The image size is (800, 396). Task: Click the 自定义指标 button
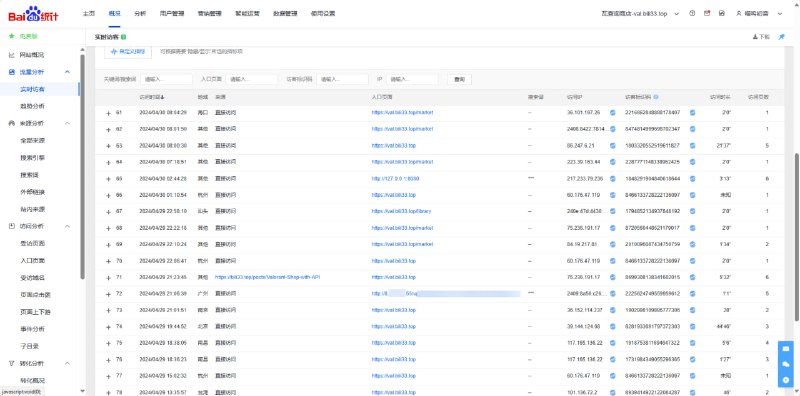[x=128, y=52]
